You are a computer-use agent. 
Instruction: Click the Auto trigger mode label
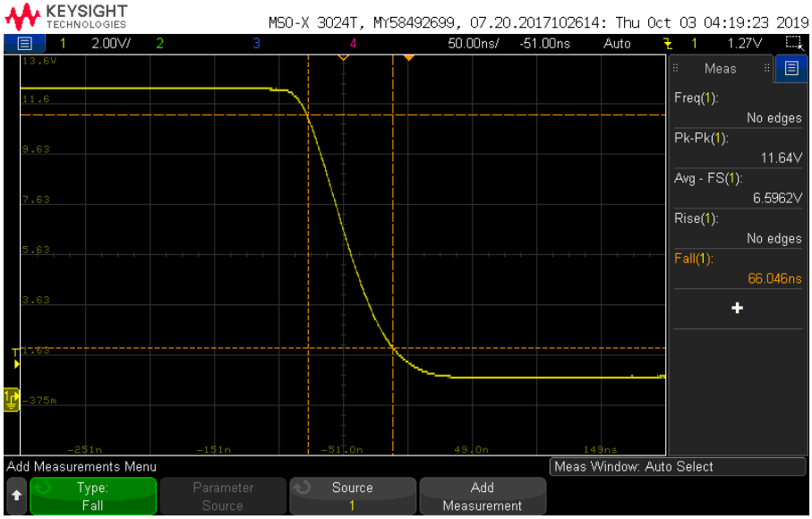pos(617,44)
